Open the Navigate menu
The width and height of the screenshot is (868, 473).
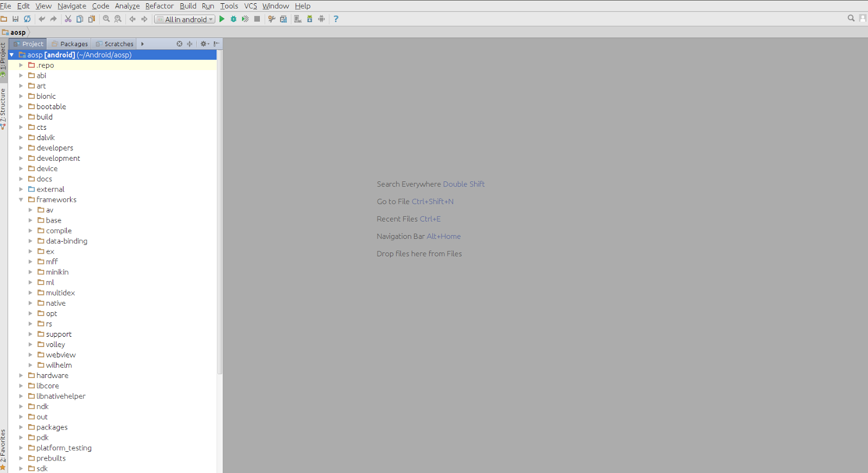(72, 6)
